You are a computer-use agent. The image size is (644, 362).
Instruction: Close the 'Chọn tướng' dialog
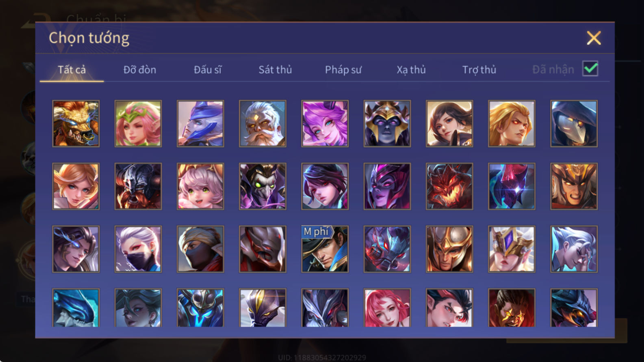[x=594, y=38]
